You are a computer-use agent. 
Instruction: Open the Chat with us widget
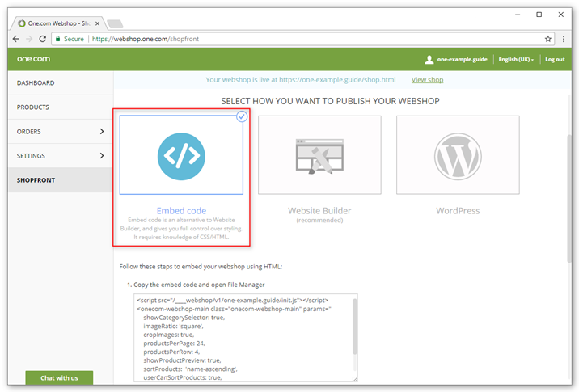[59, 378]
